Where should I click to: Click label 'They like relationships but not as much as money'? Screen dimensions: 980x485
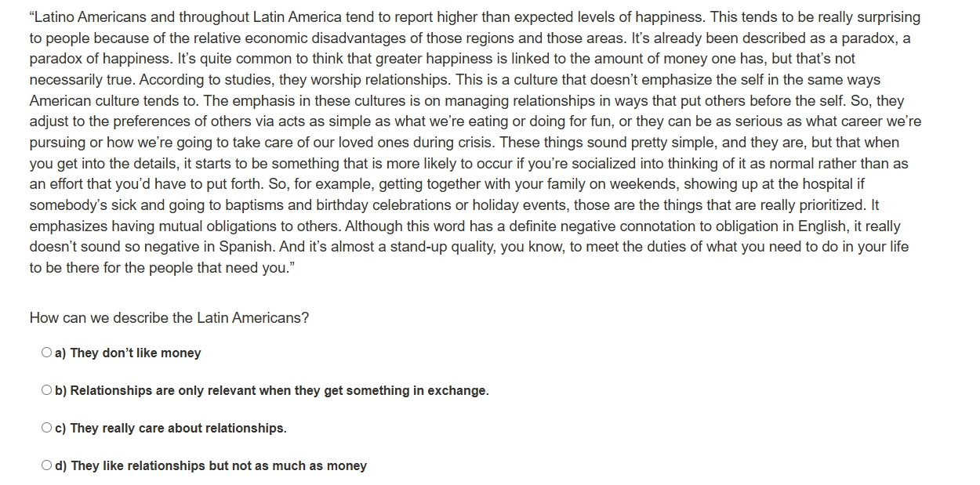point(219,466)
